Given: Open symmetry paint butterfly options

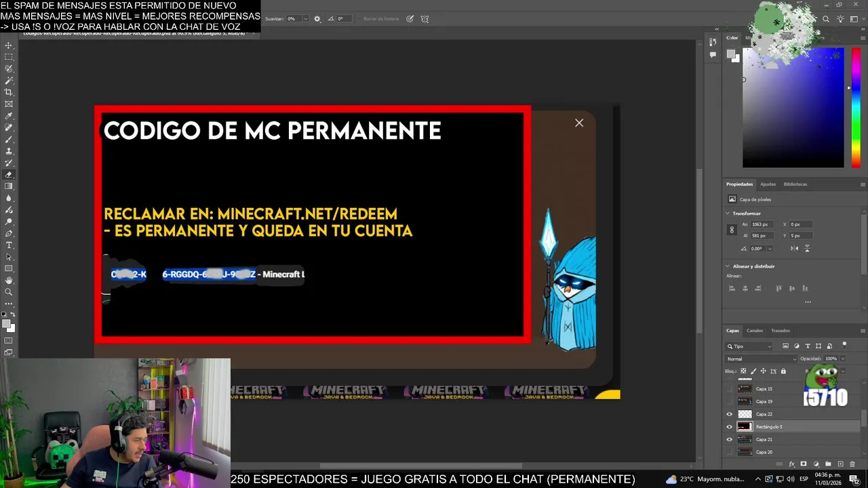Looking at the screenshot, I should click(425, 19).
